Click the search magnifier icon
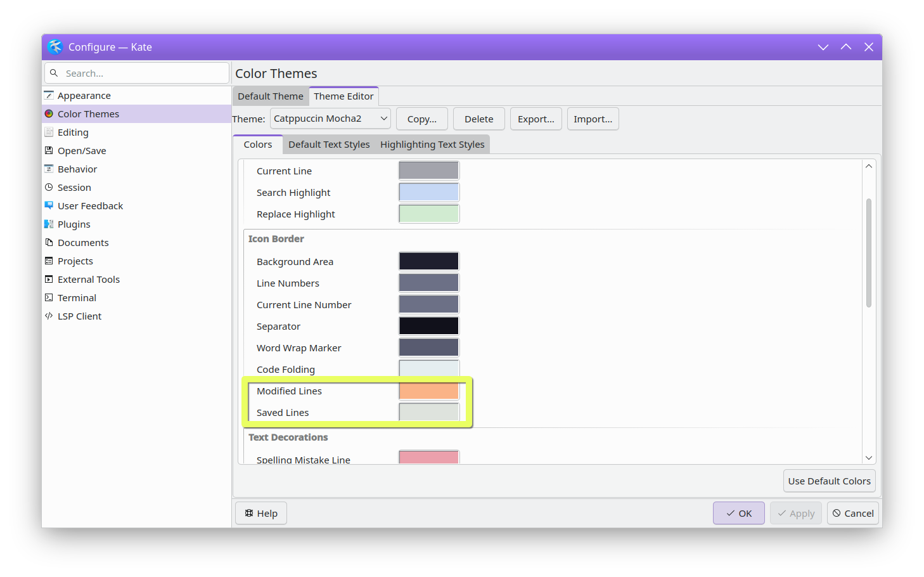Screen dimensions: 924x577 coord(54,73)
